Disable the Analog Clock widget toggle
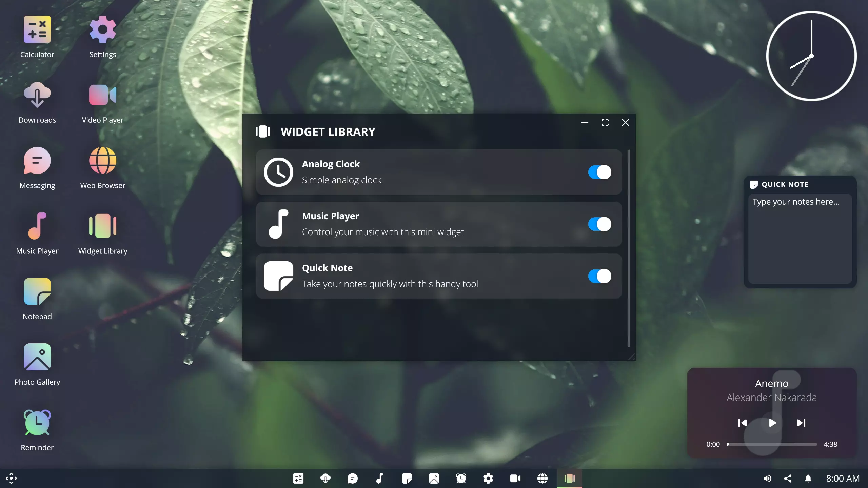Viewport: 868px width, 488px height. (599, 172)
